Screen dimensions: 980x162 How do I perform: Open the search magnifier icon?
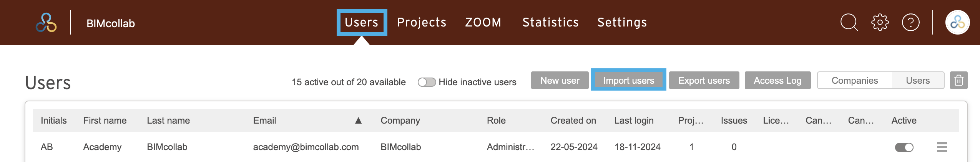(849, 22)
